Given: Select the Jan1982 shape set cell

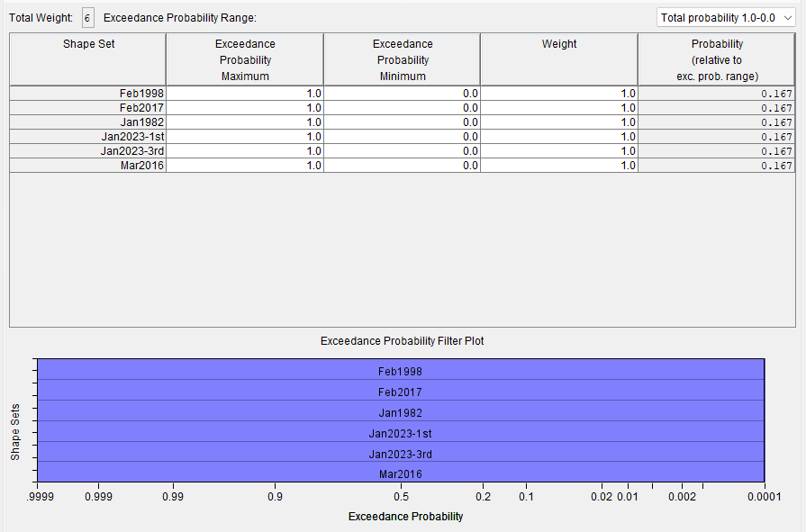Looking at the screenshot, I should click(88, 122).
